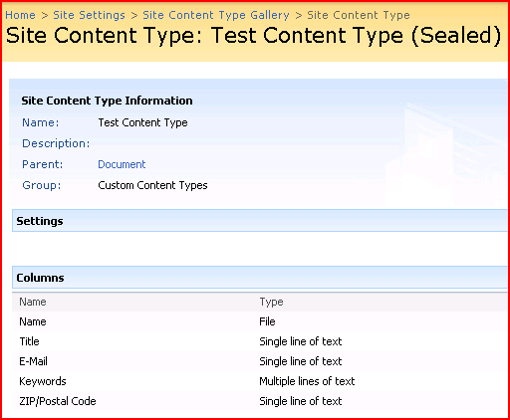This screenshot has width=510, height=420.
Task: Click the Group label
Action: (x=42, y=185)
